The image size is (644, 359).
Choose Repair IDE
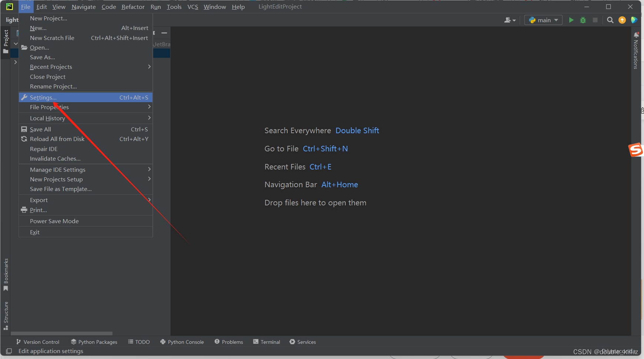click(85, 149)
